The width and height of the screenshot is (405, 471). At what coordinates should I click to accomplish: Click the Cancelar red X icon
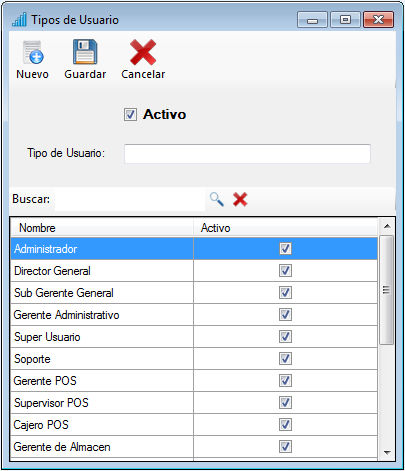(143, 52)
